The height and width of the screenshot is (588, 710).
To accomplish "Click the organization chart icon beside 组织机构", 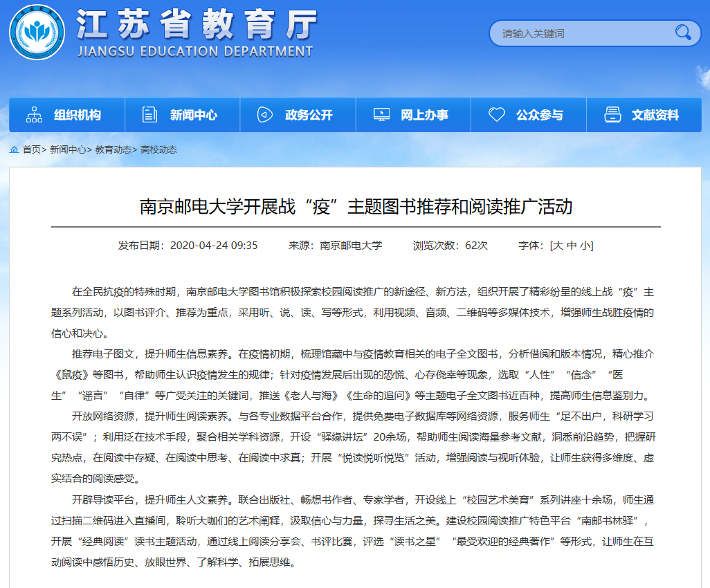I will (x=34, y=115).
